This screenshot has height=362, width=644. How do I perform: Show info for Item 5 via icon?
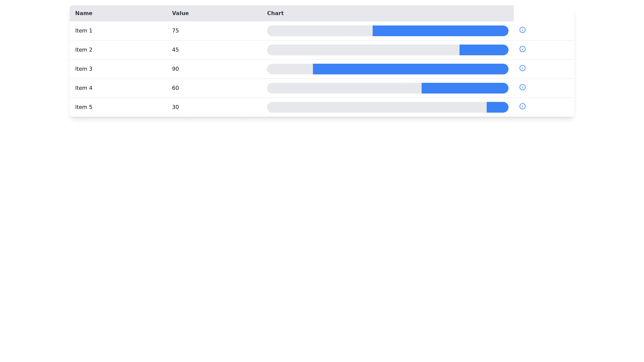522,106
